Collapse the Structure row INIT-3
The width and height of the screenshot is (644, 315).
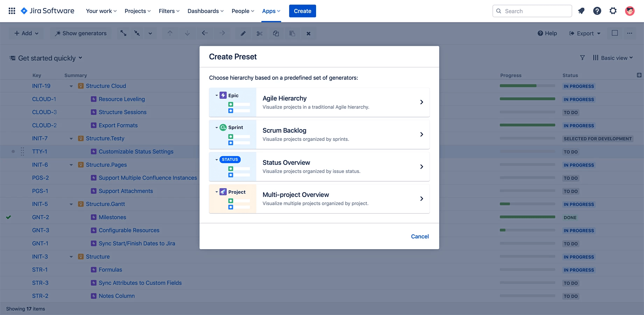click(71, 257)
